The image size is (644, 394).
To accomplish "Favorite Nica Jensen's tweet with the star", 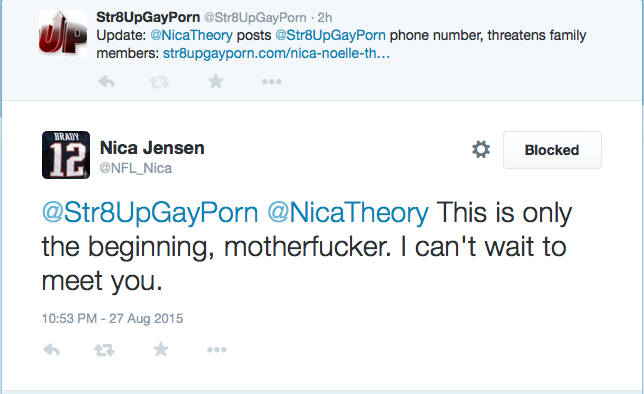I will (x=161, y=349).
